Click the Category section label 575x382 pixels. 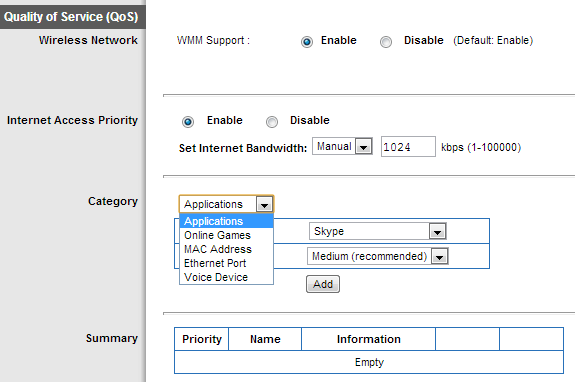click(113, 201)
